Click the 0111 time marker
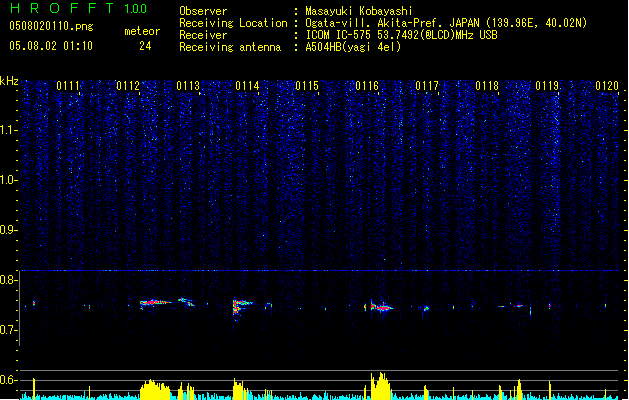629x400 pixels. point(68,86)
